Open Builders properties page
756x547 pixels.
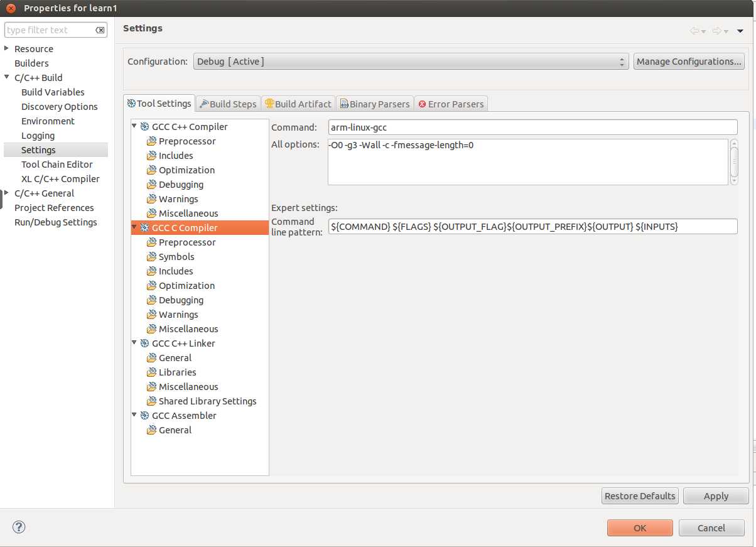pos(31,63)
